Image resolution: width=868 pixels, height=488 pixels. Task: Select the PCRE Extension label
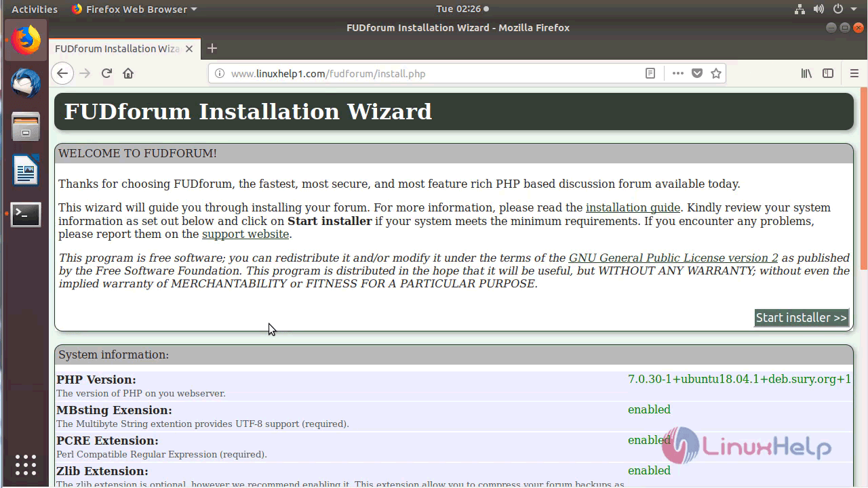107,441
